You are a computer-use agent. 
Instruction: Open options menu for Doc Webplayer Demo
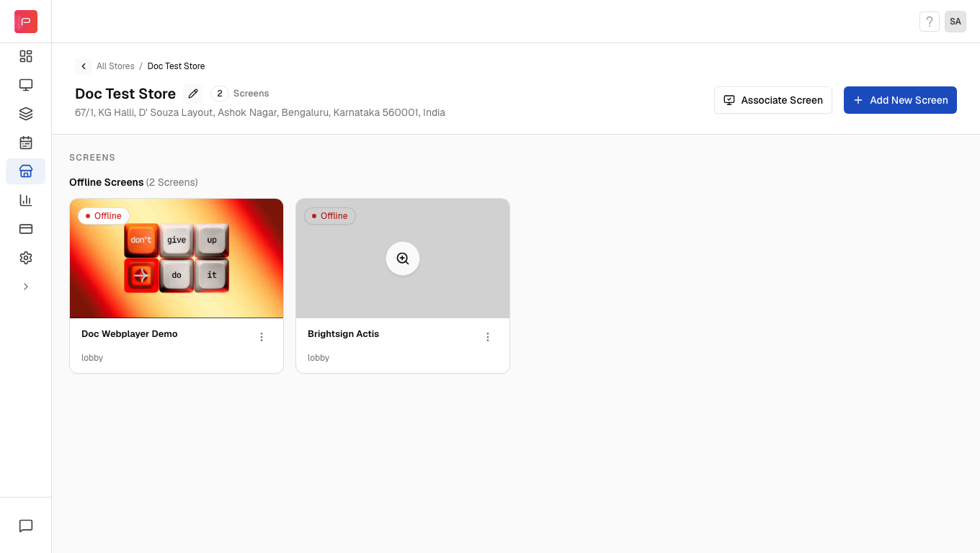[x=262, y=337]
